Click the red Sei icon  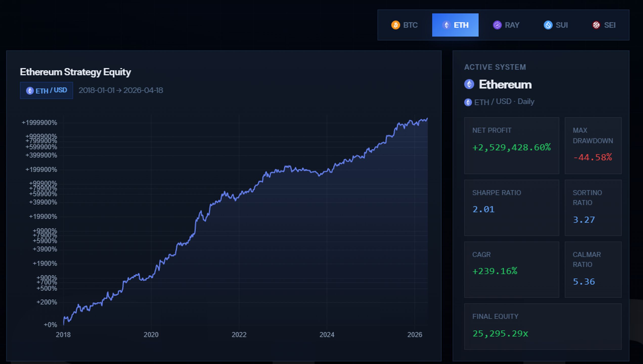(596, 25)
